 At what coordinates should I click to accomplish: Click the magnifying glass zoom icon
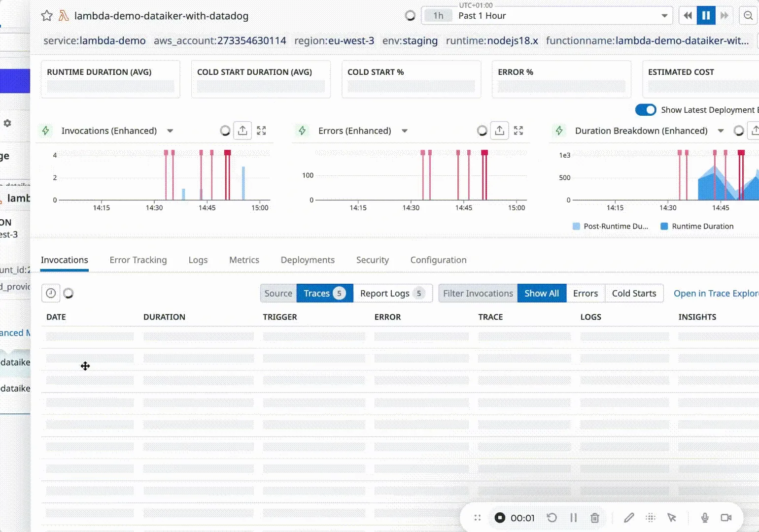[747, 15]
